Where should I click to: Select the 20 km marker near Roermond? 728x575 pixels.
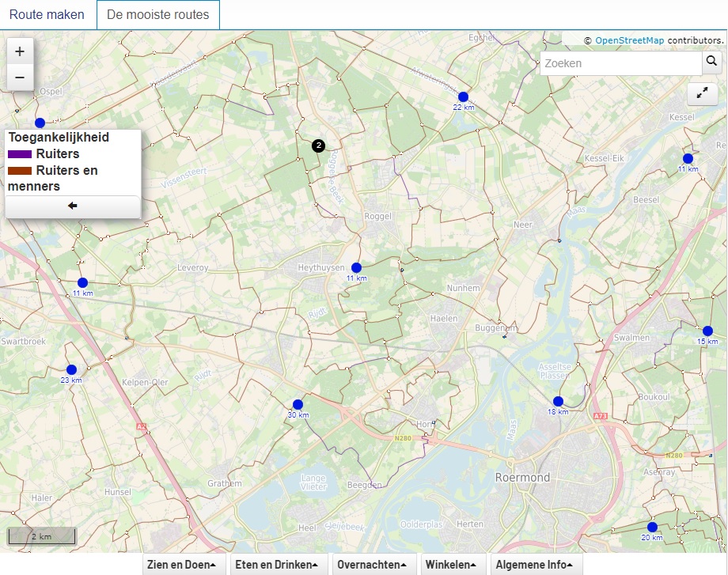(652, 526)
